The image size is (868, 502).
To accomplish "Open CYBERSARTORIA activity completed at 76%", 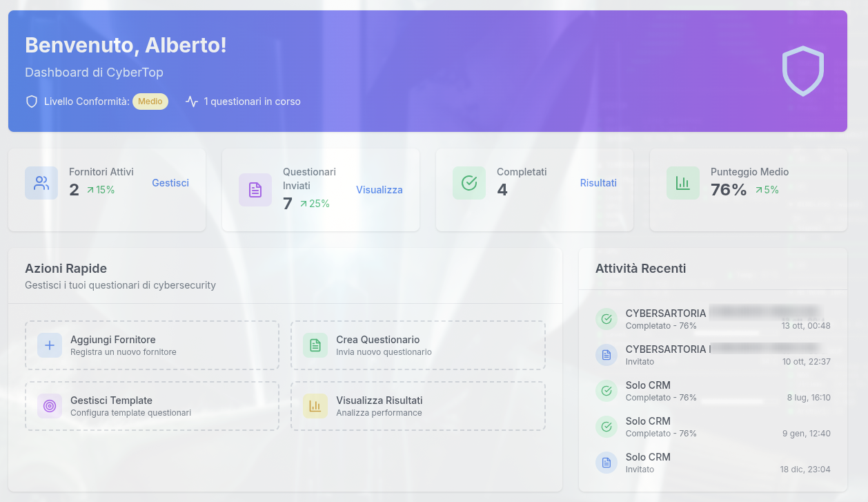I will 713,319.
